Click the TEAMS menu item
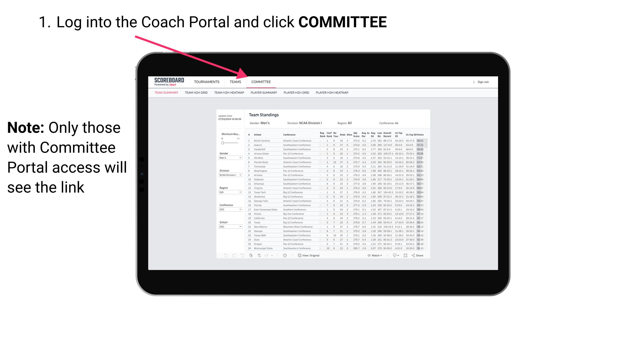The width and height of the screenshot is (644, 346). point(237,82)
